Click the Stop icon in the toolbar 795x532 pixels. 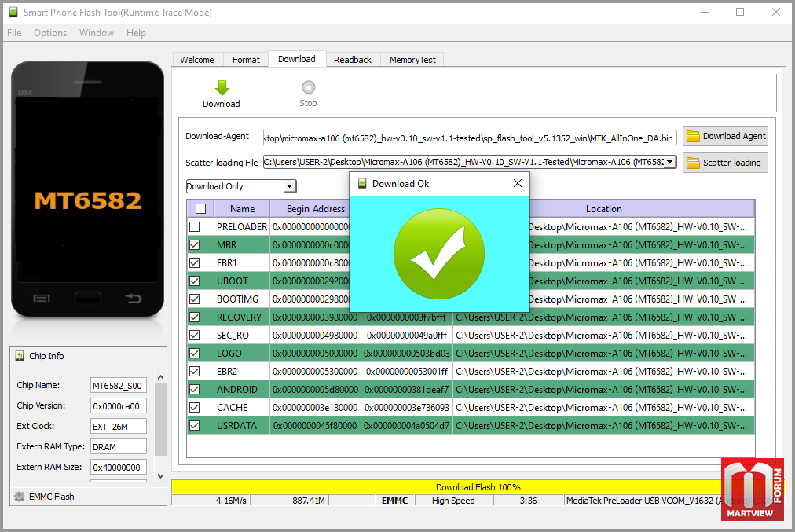coord(308,87)
